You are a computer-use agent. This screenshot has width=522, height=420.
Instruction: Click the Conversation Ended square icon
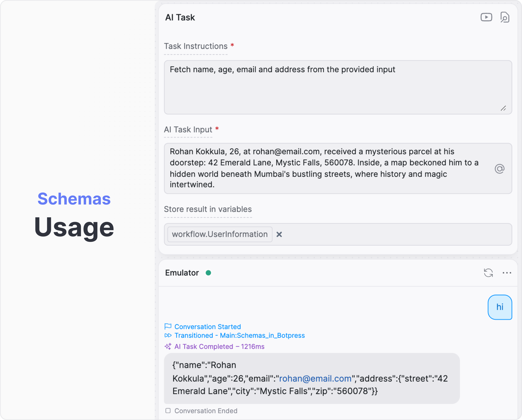point(168,411)
